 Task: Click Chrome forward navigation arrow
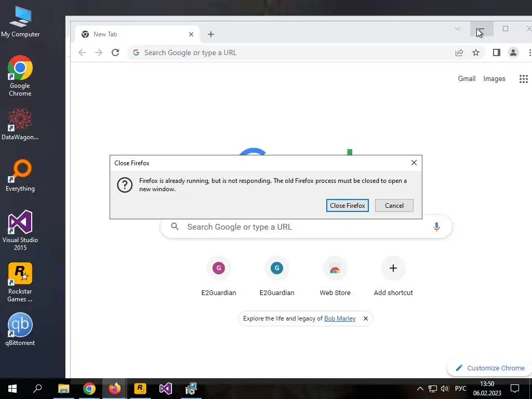pyautogui.click(x=98, y=52)
